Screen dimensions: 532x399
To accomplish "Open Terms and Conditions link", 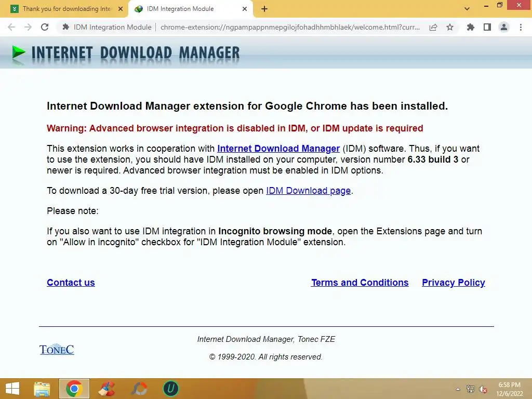I will (360, 283).
